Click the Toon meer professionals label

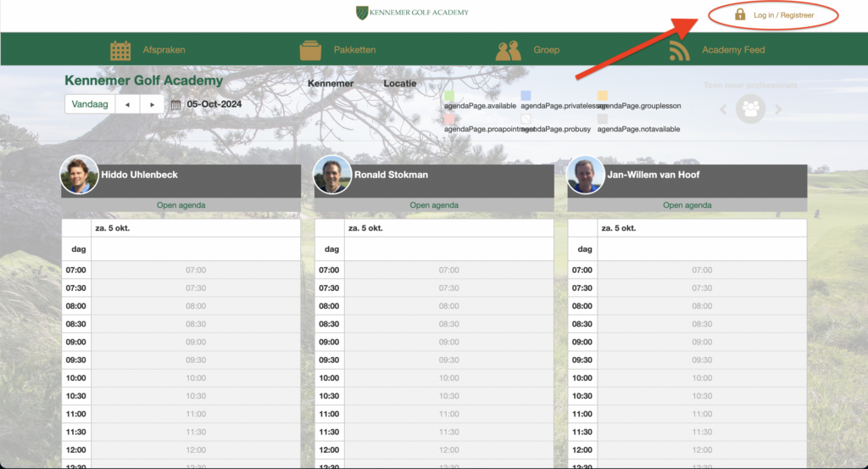(x=750, y=86)
